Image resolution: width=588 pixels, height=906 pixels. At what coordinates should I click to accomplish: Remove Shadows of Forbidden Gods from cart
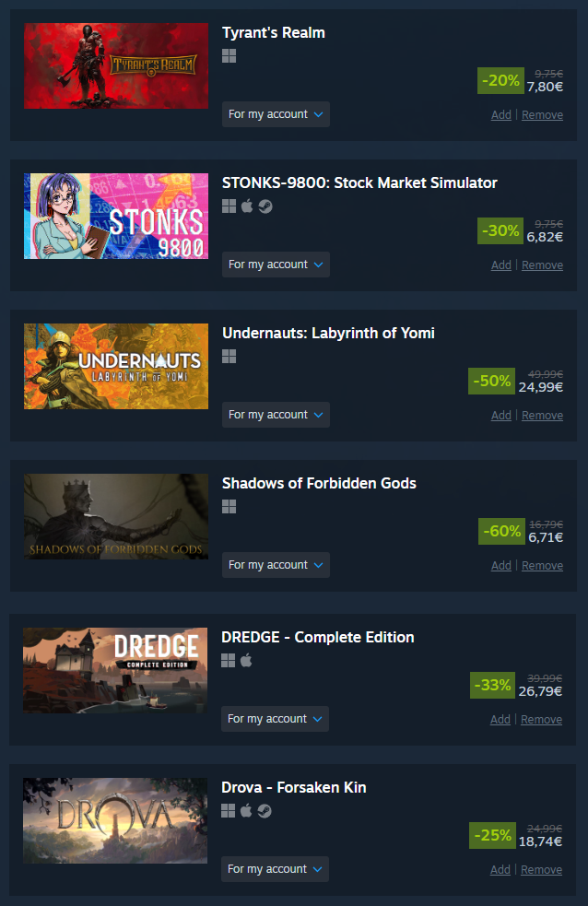542,566
